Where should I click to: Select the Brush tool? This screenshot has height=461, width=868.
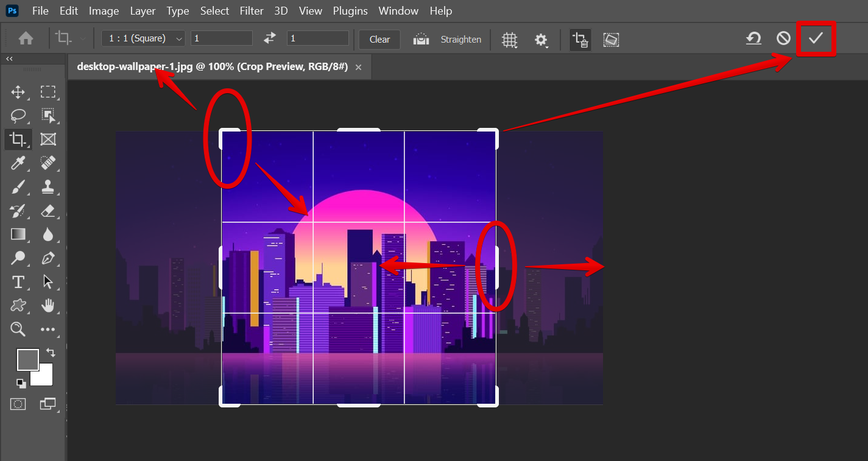tap(18, 187)
